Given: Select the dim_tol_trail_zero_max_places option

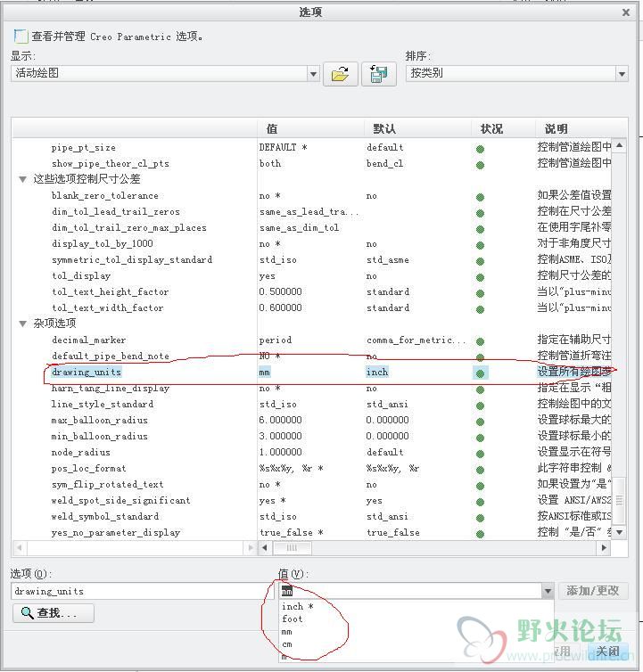Looking at the screenshot, I should tap(129, 228).
